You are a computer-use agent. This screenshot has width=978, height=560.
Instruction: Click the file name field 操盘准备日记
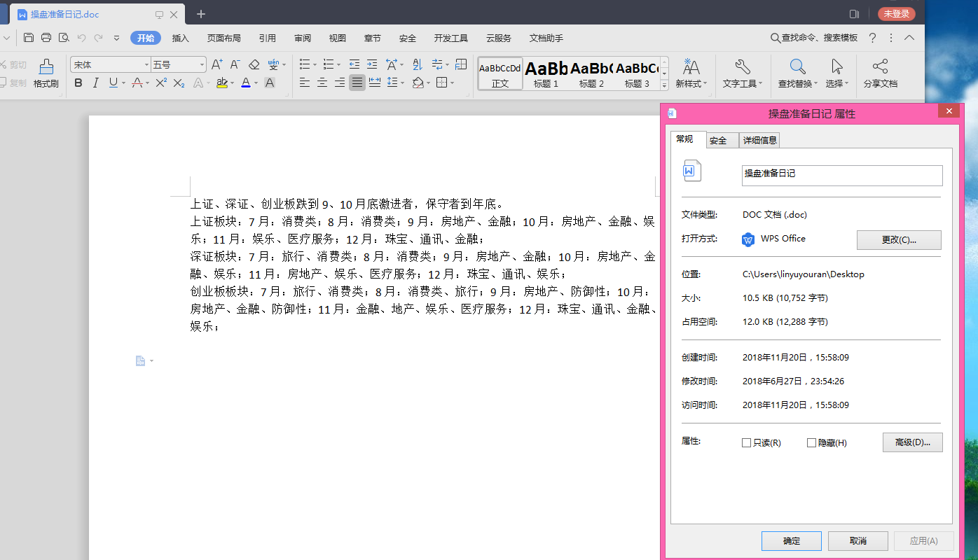coord(842,175)
